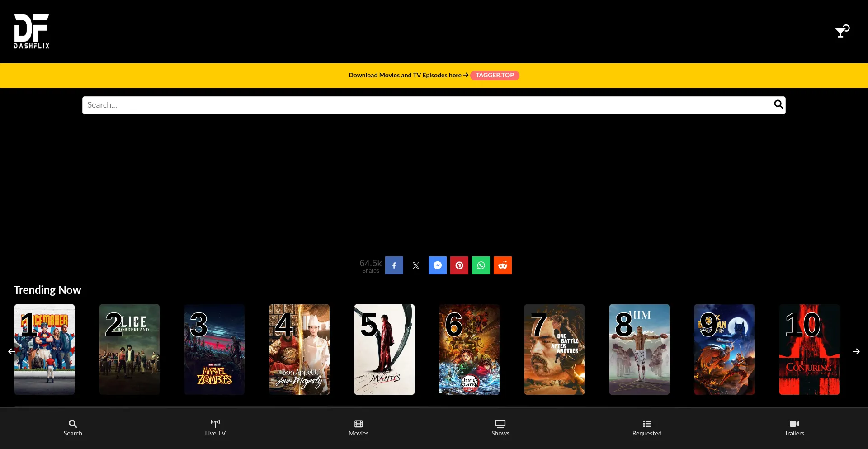Image resolution: width=868 pixels, height=449 pixels.
Task: Share on Pinterest
Action: click(x=459, y=265)
